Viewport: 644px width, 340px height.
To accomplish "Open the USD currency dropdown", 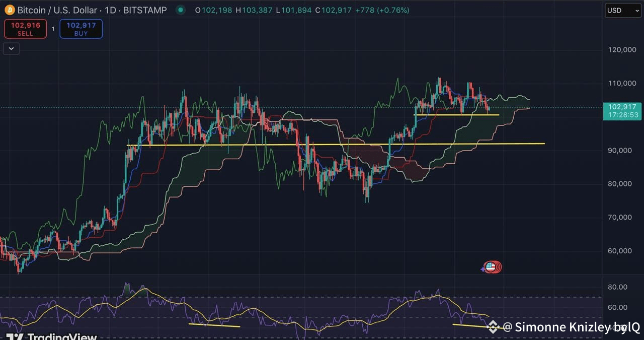I will click(623, 11).
